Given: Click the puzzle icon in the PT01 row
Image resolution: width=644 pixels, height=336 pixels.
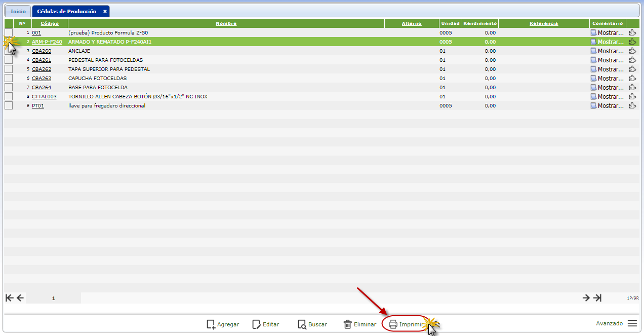Looking at the screenshot, I should tap(632, 105).
